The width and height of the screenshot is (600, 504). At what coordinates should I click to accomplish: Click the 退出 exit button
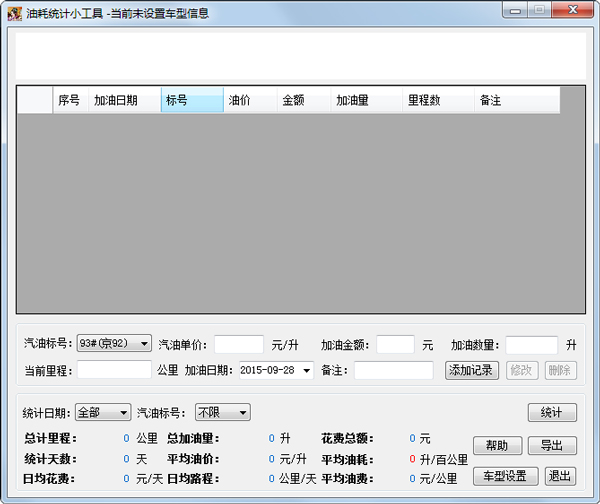561,476
